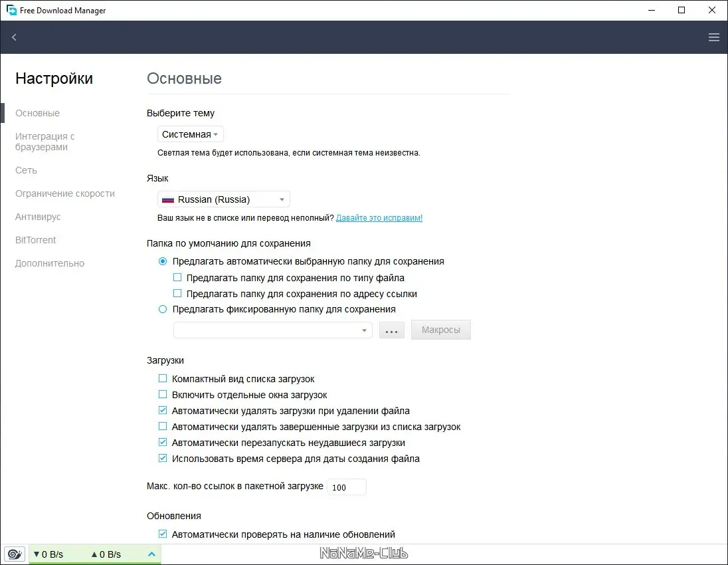This screenshot has width=728, height=565.
Task: Click the Загрузки section label
Action: pyautogui.click(x=165, y=360)
